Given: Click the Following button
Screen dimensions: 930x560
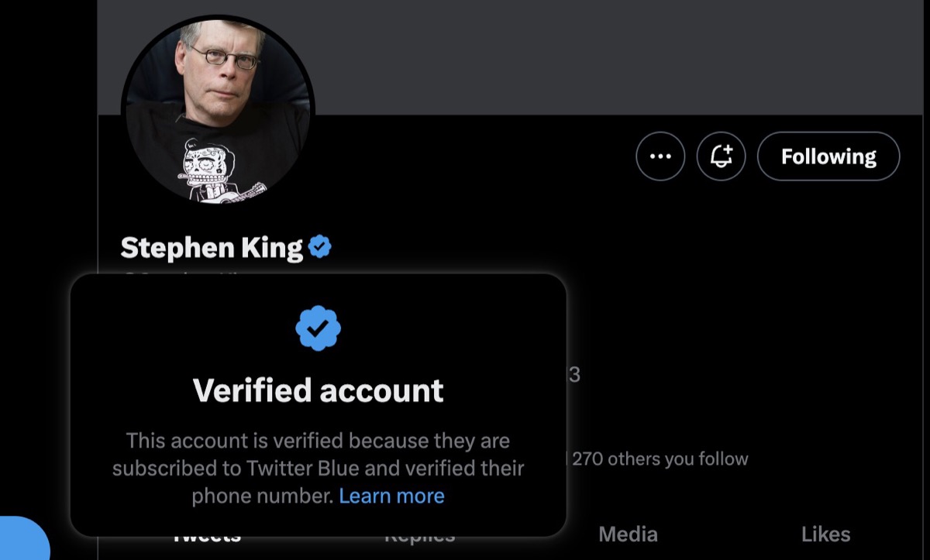Looking at the screenshot, I should (828, 156).
